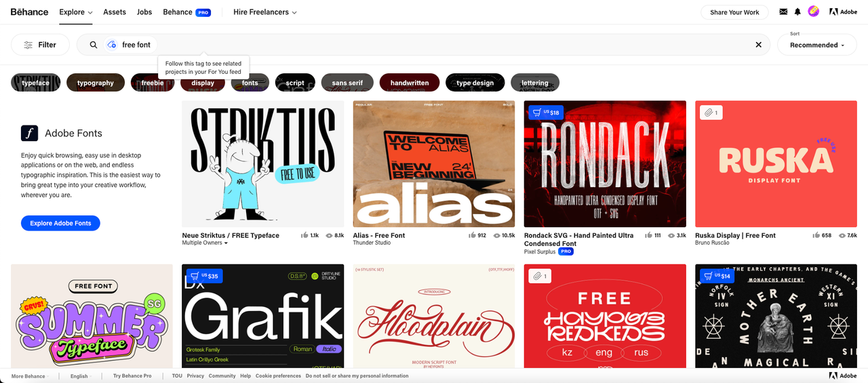Click PRO badge beside Pixel Surplus
Viewport: 868px width, 383px height.
pos(566,251)
